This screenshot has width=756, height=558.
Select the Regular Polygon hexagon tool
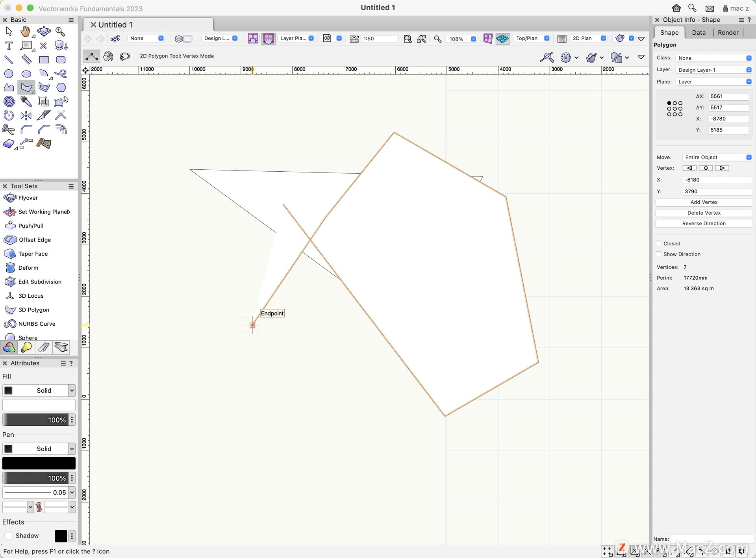tap(61, 87)
